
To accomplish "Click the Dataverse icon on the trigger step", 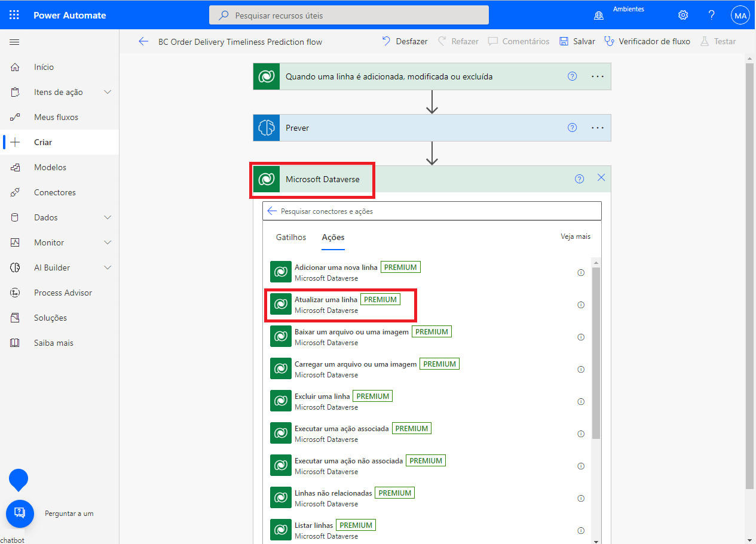I will click(x=267, y=76).
